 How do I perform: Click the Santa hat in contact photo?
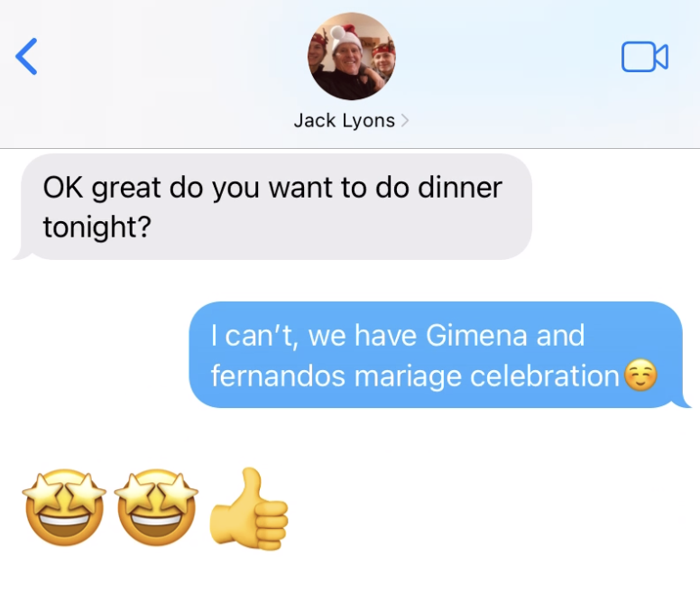(346, 37)
